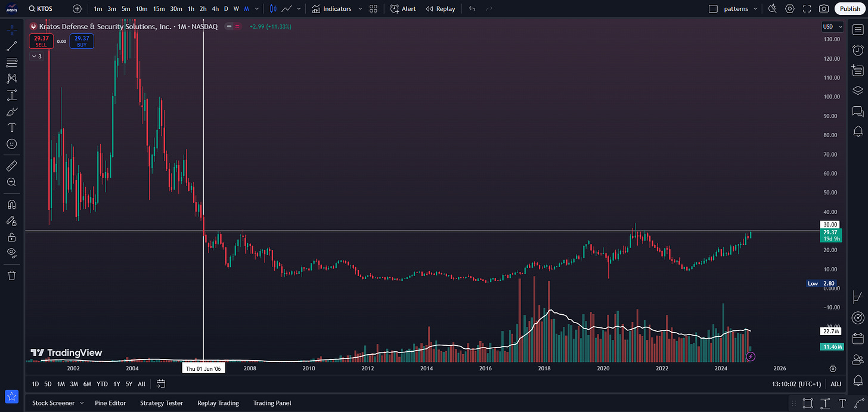Hide all drawings with eye icon
Viewport: 868px width, 412px height.
(x=11, y=253)
